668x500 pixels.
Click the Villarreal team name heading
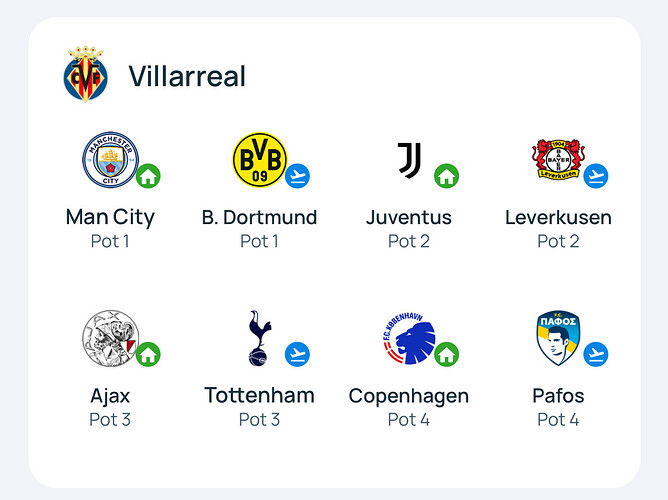click(187, 76)
